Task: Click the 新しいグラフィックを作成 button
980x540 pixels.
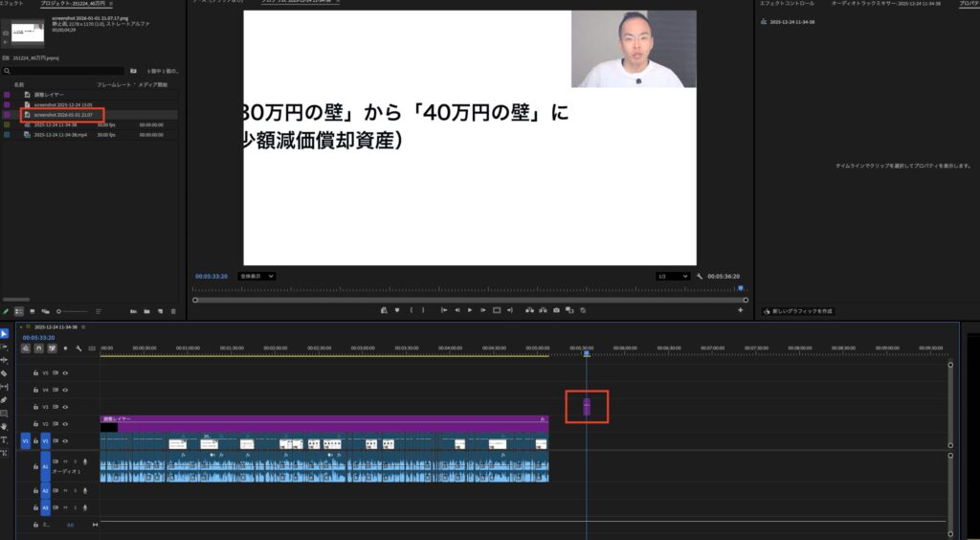Action: point(799,311)
